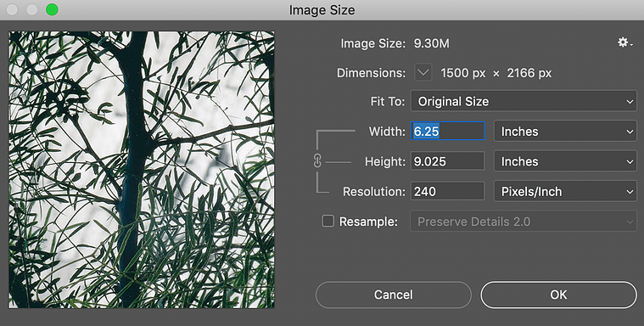Open the Resolution units Pixels/Inch dropdown
This screenshot has width=644, height=326.
point(565,192)
